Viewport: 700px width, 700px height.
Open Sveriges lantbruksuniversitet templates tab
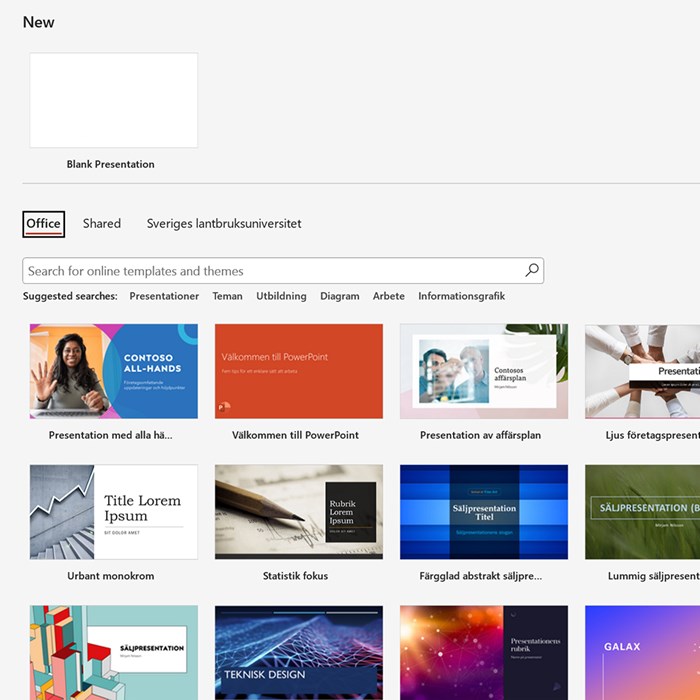pos(224,224)
